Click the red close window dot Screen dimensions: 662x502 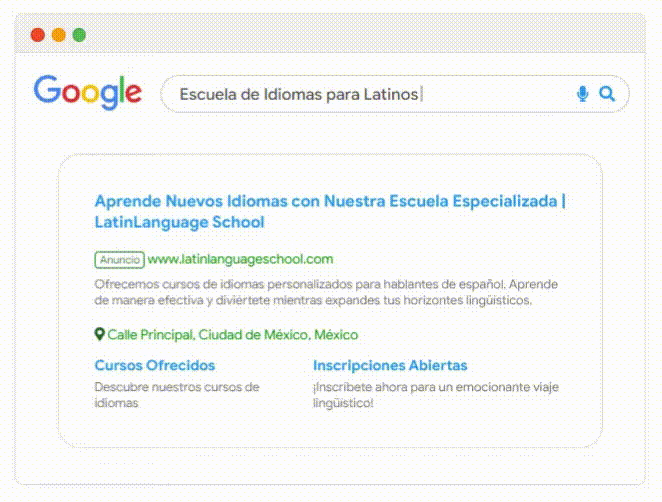(38, 35)
